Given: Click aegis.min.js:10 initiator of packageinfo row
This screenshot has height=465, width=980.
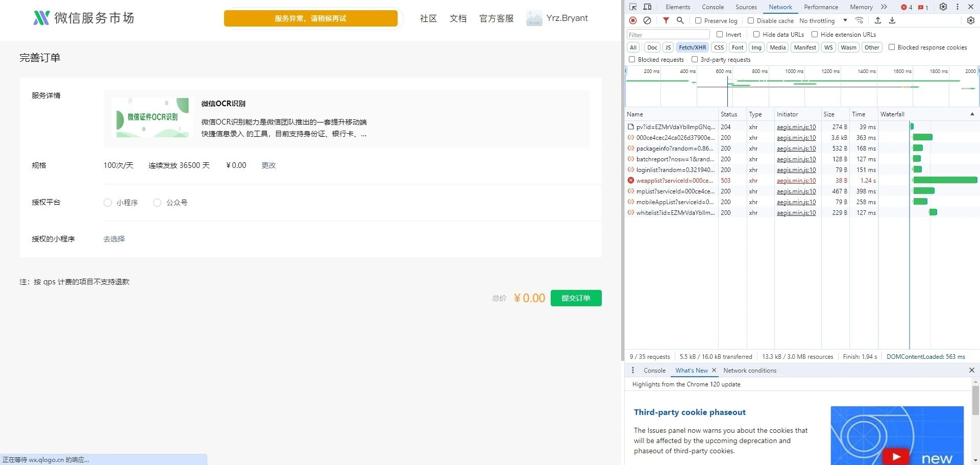Looking at the screenshot, I should [796, 149].
